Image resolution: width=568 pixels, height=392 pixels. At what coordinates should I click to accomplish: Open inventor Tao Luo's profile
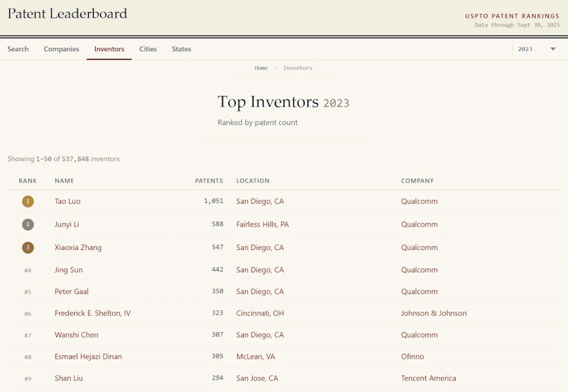[x=67, y=201]
